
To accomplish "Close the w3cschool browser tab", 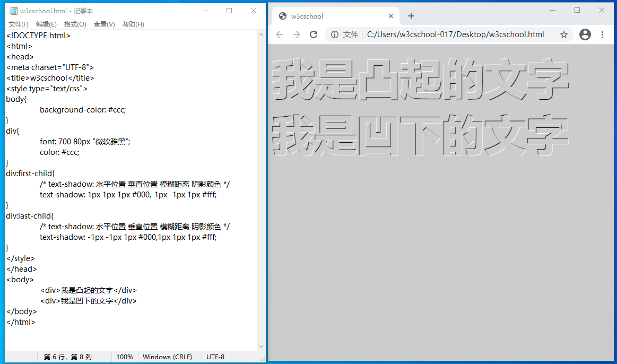I will (x=391, y=16).
